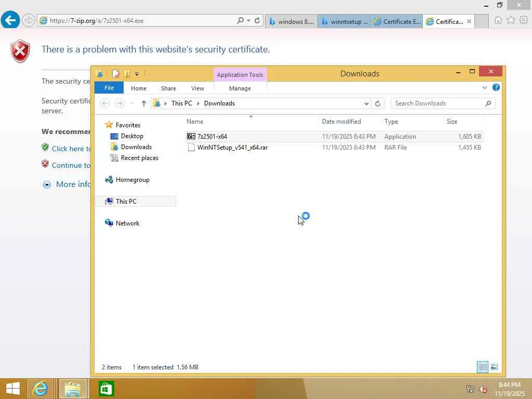
Task: Open the IE Home page icon
Action: [498, 20]
